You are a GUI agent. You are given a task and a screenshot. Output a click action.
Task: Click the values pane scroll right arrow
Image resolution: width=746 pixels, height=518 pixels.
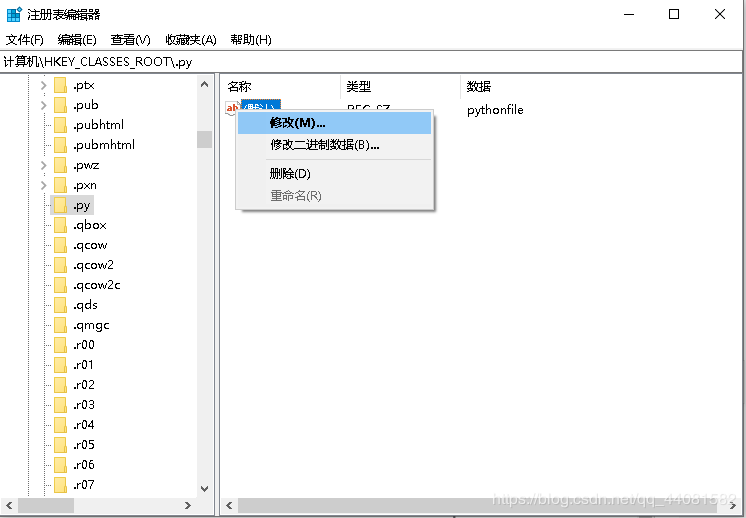[x=733, y=506]
